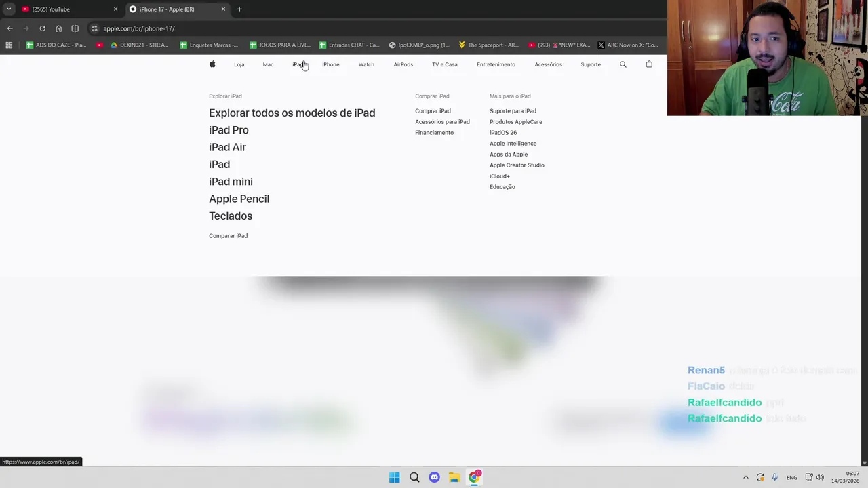
Task: Open the ADS DO CAZE bookmark
Action: pyautogui.click(x=56, y=45)
